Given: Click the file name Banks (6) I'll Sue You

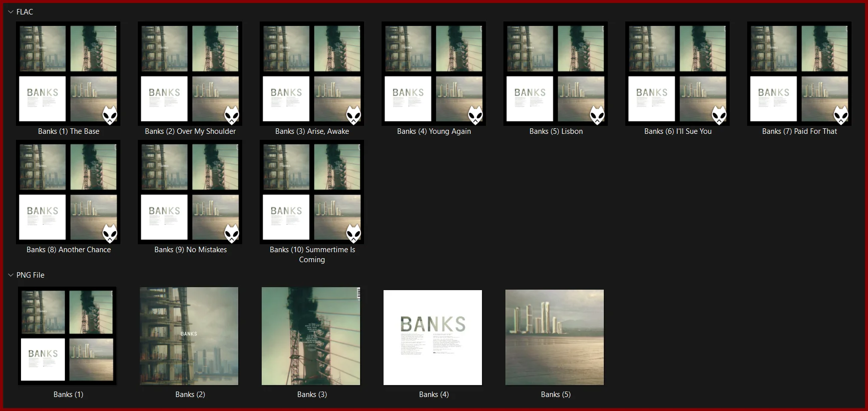Looking at the screenshot, I should point(678,131).
